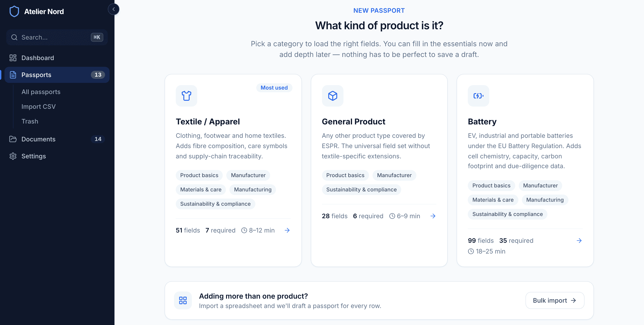Click the Textile card arrow icon
This screenshot has height=325, width=644.
coord(287,230)
